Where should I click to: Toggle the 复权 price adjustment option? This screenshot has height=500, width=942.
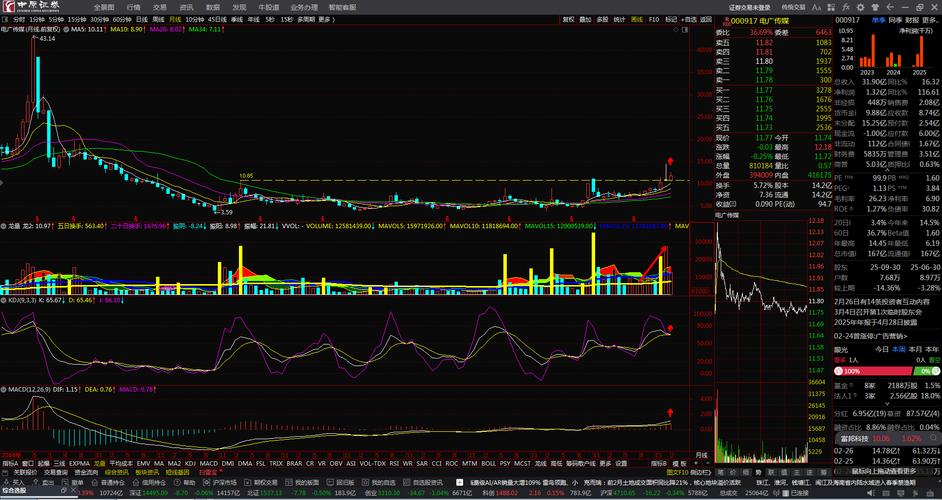(x=569, y=19)
